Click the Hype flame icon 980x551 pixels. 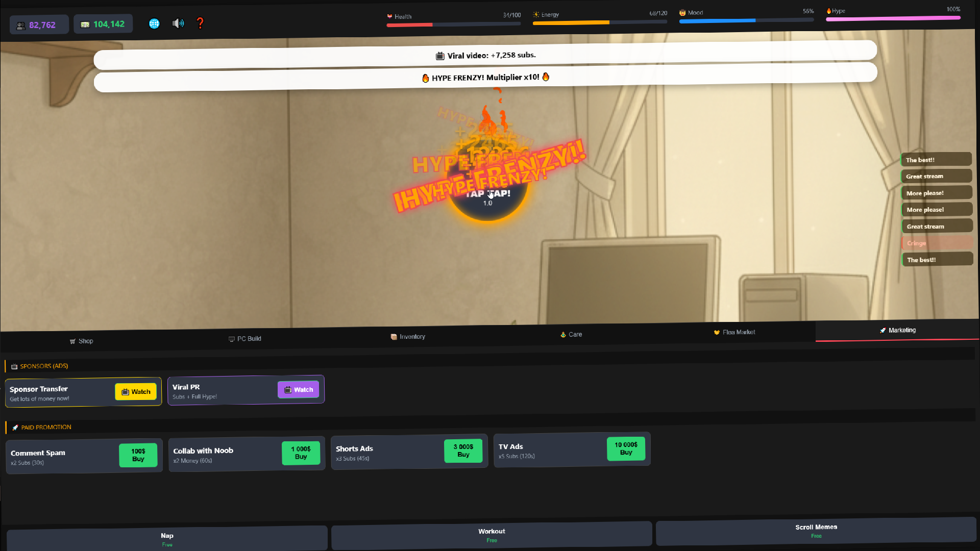click(x=829, y=10)
